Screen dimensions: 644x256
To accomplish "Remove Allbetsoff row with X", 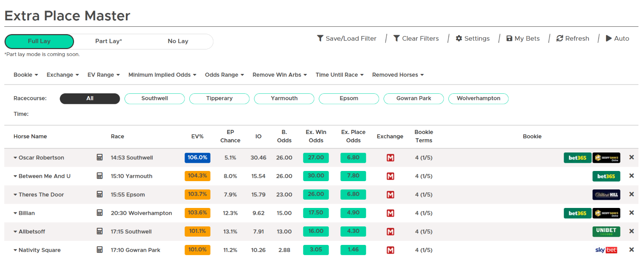I will pos(632,232).
